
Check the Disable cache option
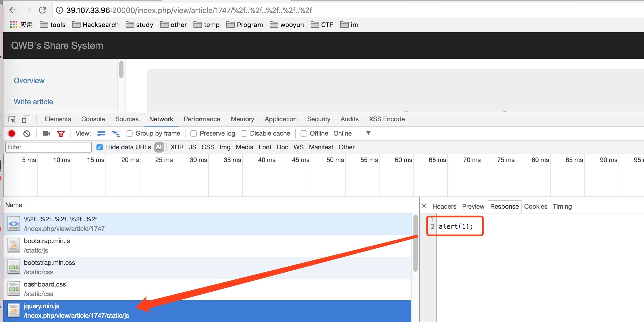pyautogui.click(x=244, y=133)
